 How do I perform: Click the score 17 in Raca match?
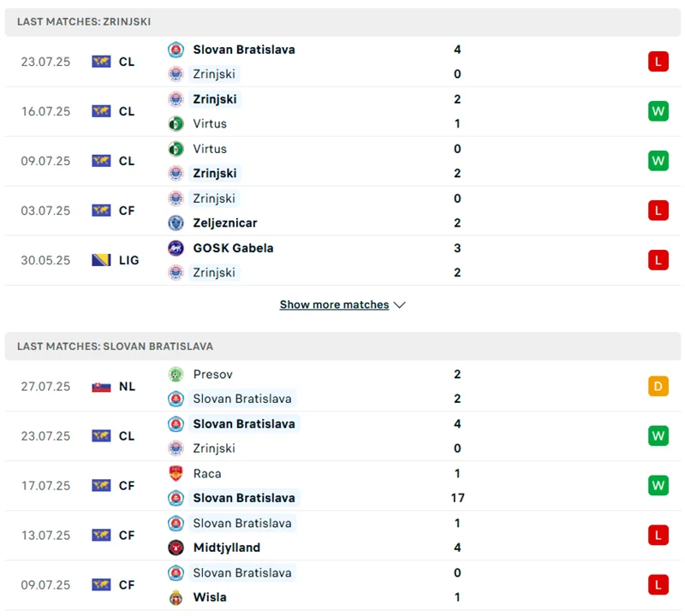[x=457, y=498]
